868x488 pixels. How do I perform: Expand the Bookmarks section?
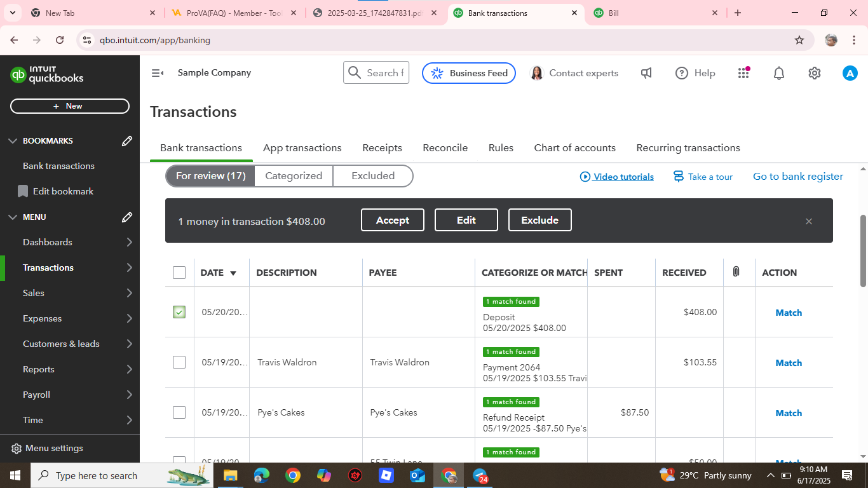point(12,140)
